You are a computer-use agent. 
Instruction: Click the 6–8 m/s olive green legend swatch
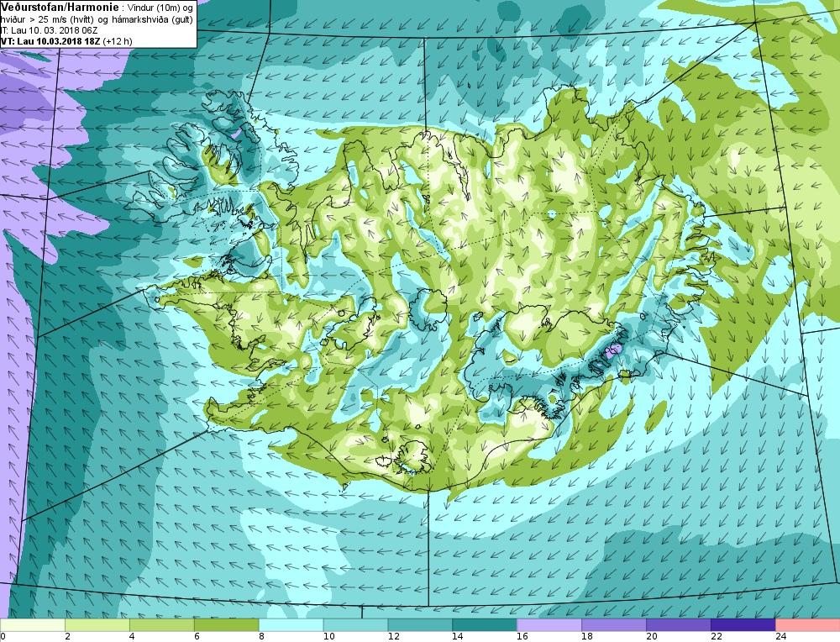[227, 625]
